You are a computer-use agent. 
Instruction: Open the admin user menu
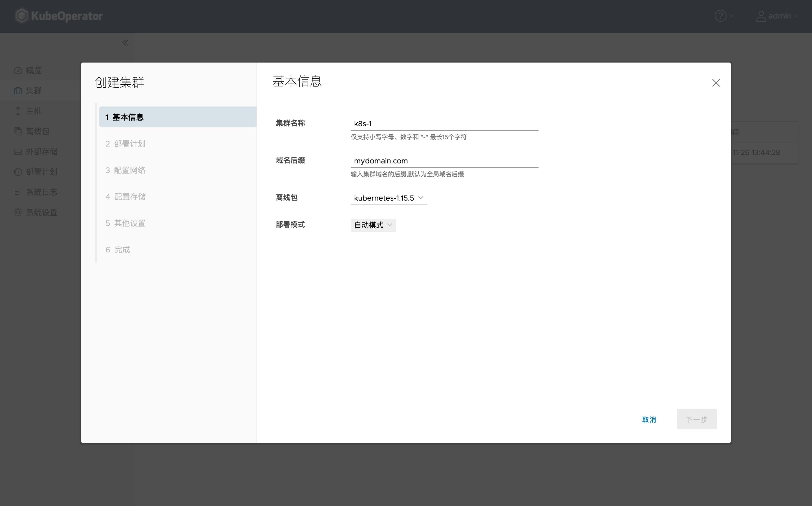[777, 16]
